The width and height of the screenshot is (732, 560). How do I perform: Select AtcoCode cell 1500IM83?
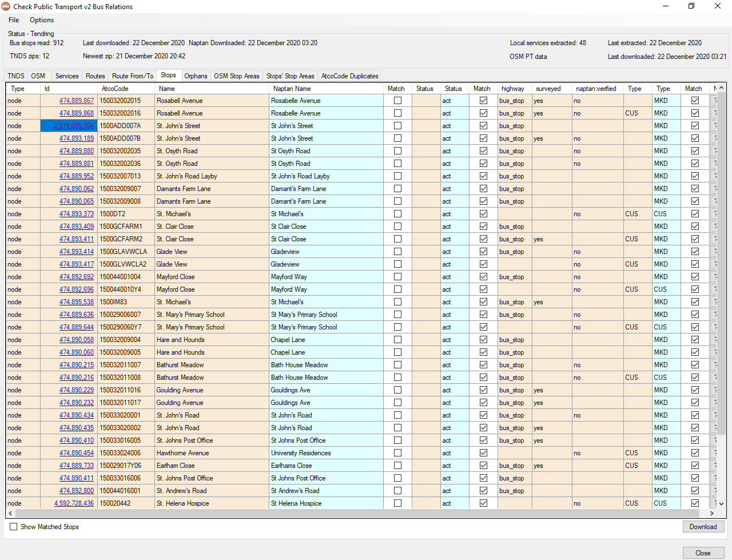126,302
